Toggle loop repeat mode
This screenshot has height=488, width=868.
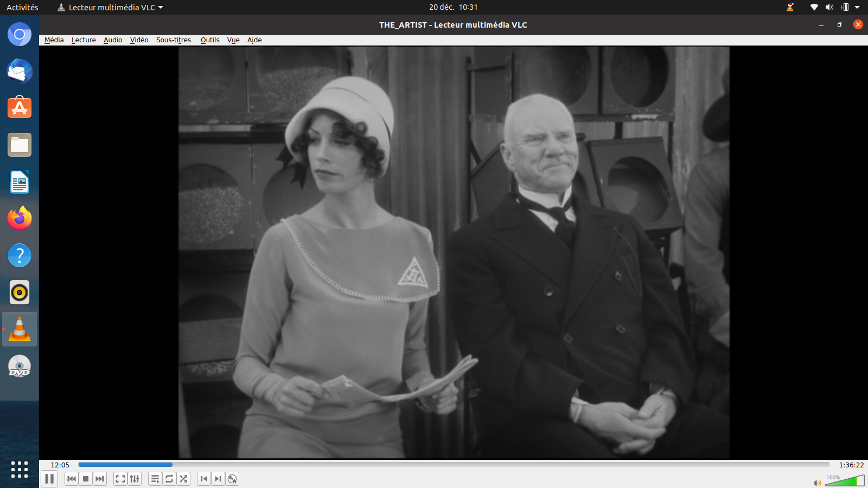click(169, 479)
